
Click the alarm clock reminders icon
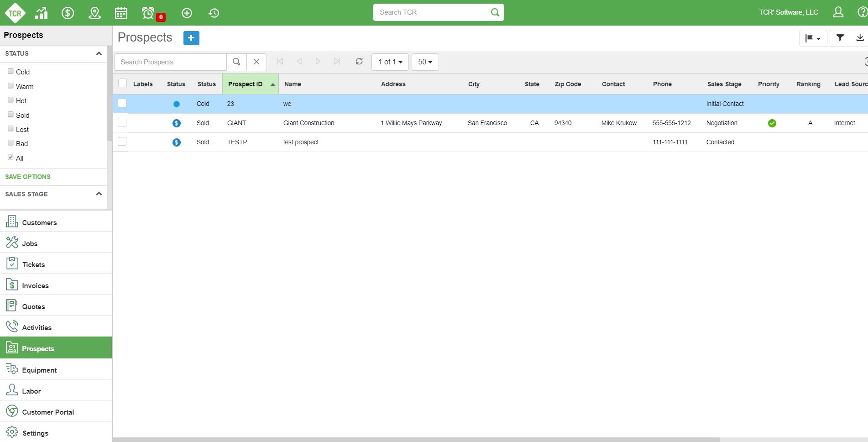click(148, 13)
